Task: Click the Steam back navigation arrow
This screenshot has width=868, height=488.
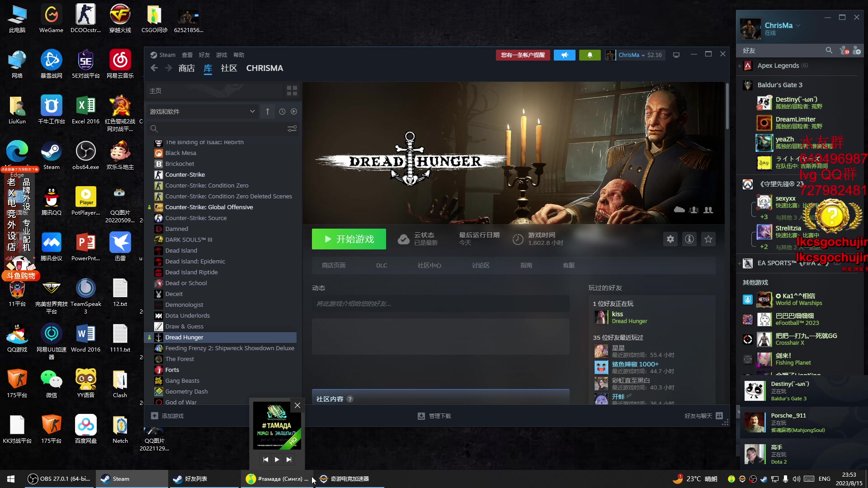Action: click(x=154, y=68)
